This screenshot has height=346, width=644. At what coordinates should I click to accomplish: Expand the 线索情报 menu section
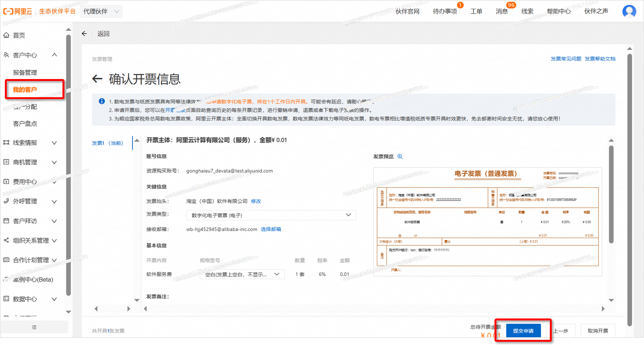click(x=54, y=143)
